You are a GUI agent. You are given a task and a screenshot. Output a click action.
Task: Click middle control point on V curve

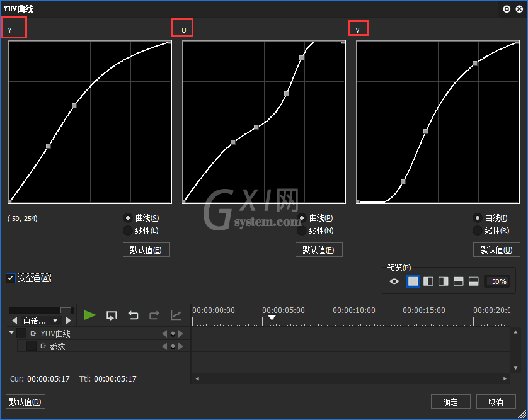coord(426,131)
